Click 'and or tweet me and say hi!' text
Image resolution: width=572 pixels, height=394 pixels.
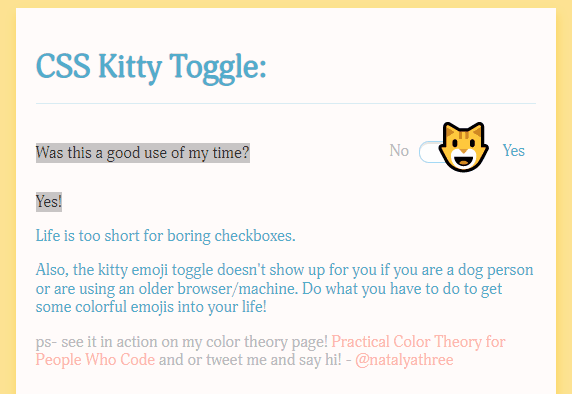(250, 360)
